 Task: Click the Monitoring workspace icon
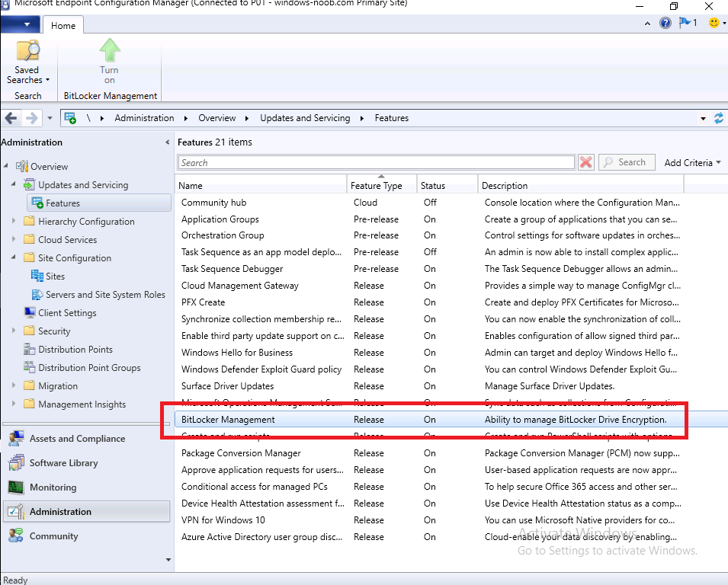[16, 487]
